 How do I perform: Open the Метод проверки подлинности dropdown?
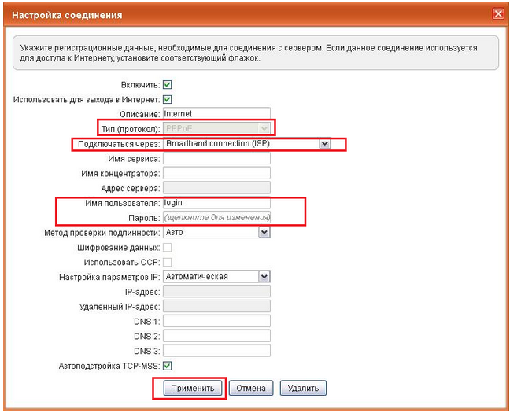tap(216, 232)
